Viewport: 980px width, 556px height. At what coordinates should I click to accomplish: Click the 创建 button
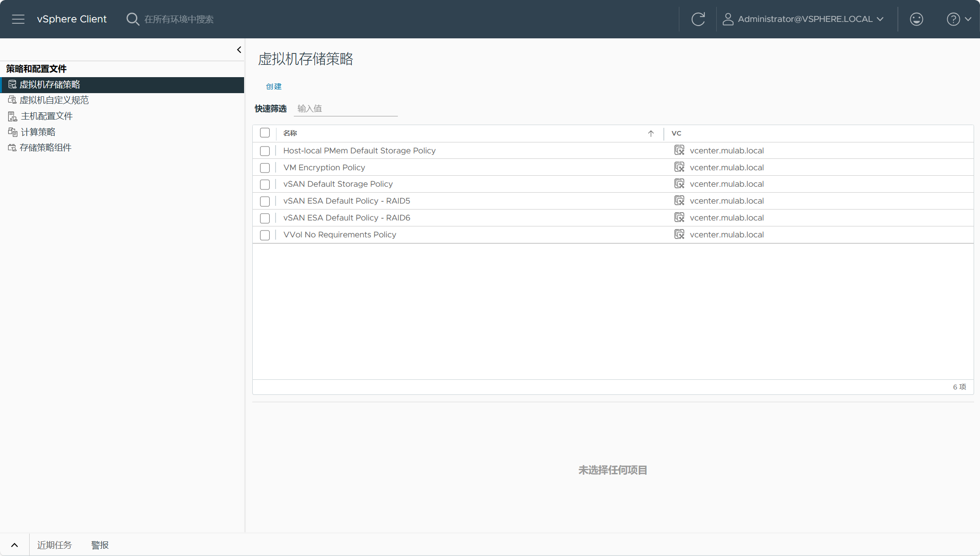click(274, 86)
